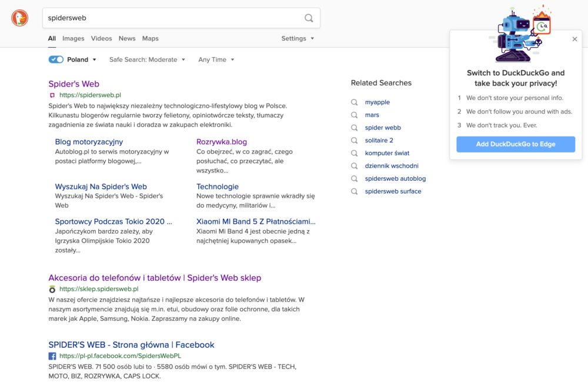This screenshot has width=588, height=392.
Task: Click the Facebook result description snippet
Action: 172,371
